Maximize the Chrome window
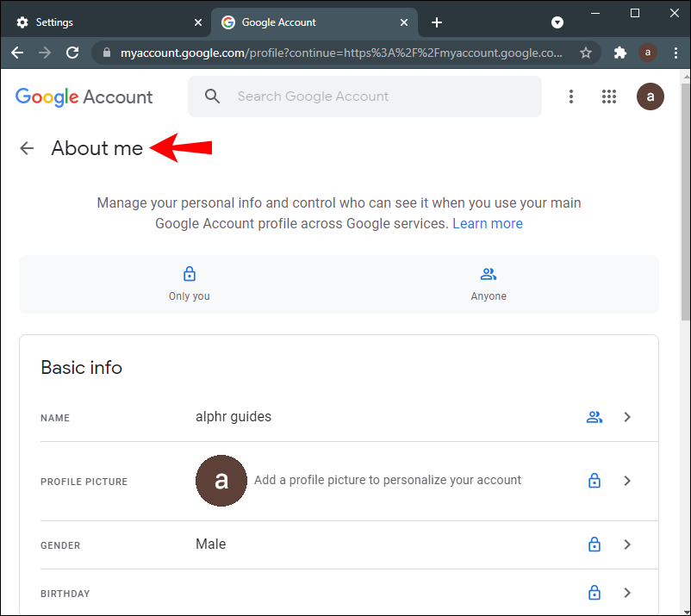 (635, 13)
